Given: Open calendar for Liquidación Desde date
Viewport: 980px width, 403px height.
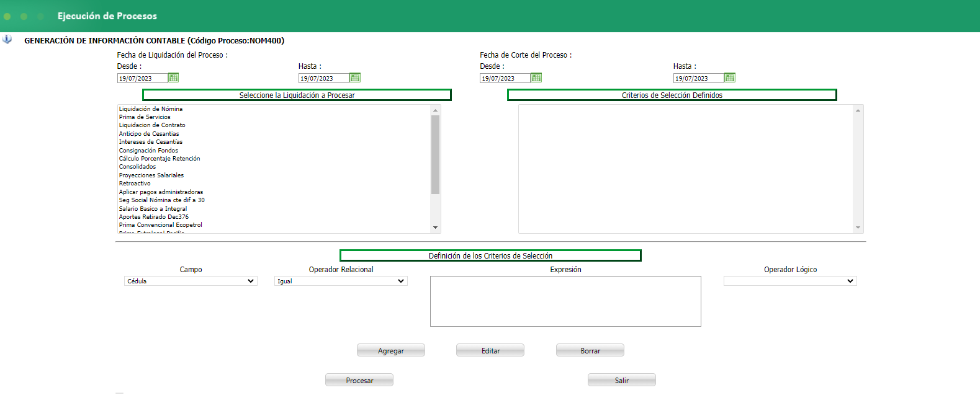Looking at the screenshot, I should (x=174, y=78).
